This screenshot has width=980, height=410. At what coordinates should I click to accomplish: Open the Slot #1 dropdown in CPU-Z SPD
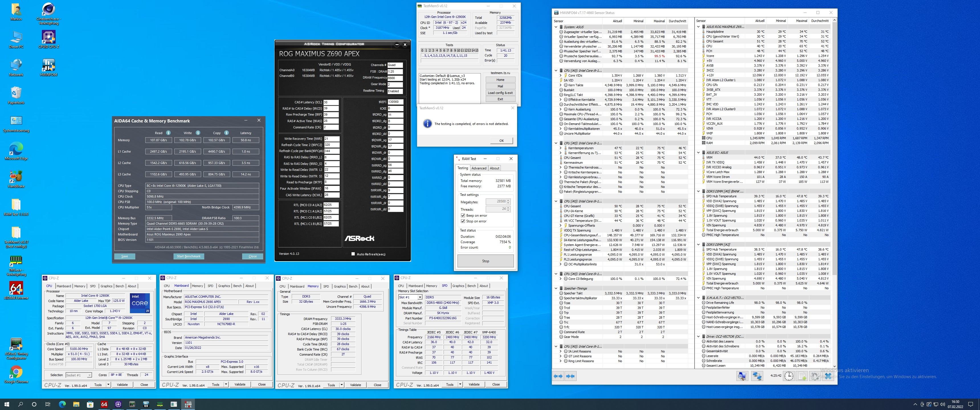pos(420,297)
